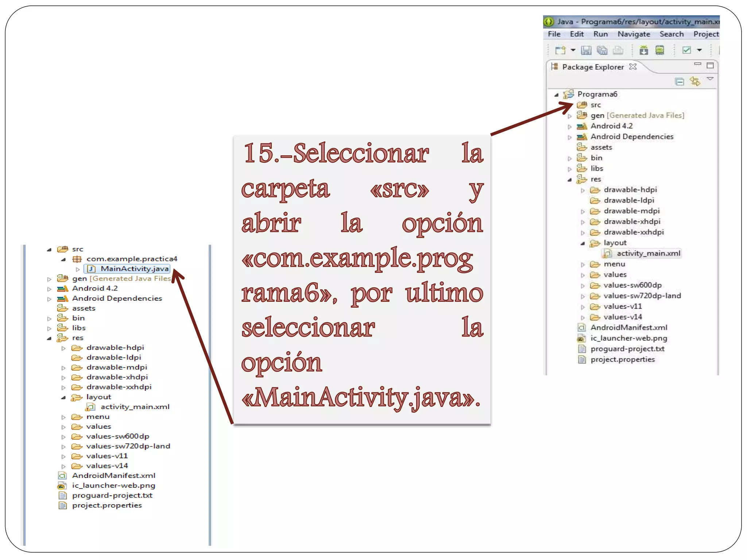Screen dimensions: 747x560
Task: Close the Package Explorer tab
Action: pyautogui.click(x=633, y=67)
